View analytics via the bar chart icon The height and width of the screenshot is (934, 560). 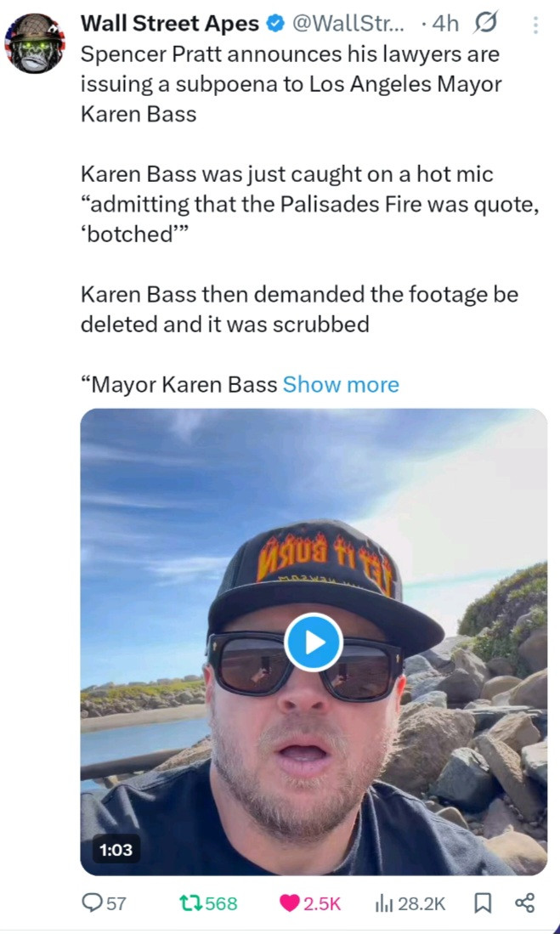(x=383, y=903)
